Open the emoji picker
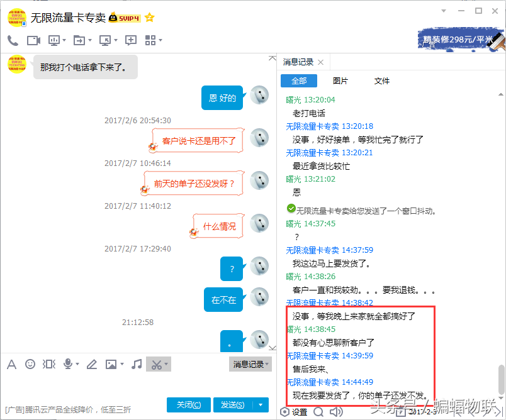 click(x=30, y=364)
